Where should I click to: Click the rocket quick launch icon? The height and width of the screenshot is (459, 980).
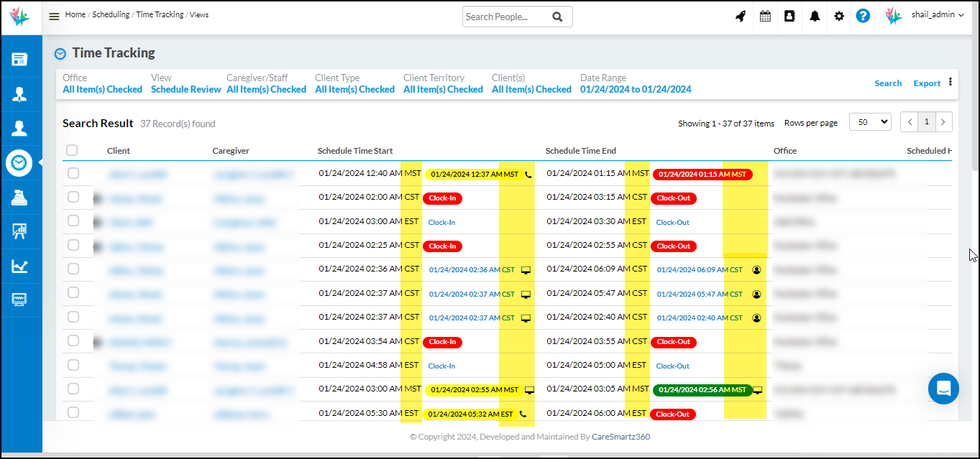point(741,16)
